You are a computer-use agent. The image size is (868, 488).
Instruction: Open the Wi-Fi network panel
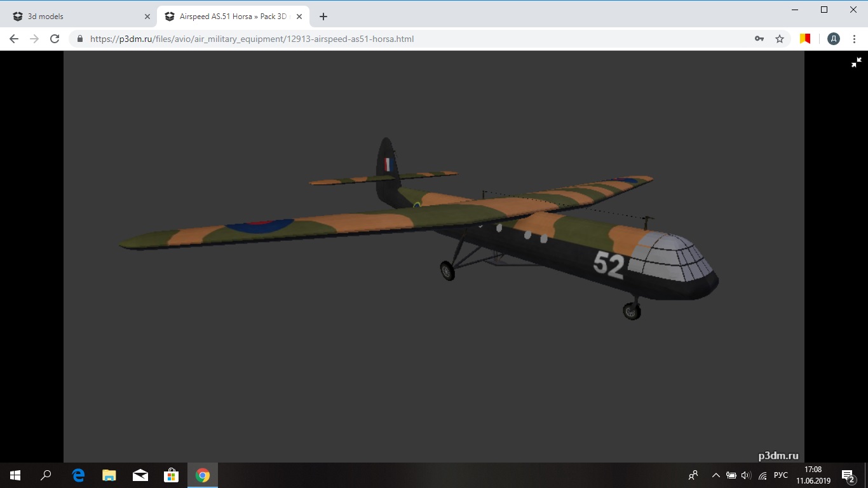[x=763, y=475]
